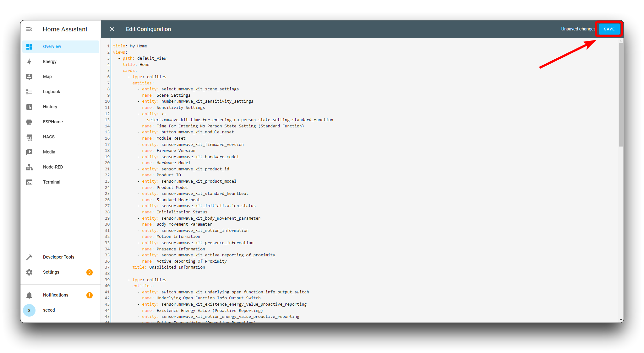The width and height of the screenshot is (644, 353).
Task: Open Logbook list icon
Action: [x=29, y=92]
